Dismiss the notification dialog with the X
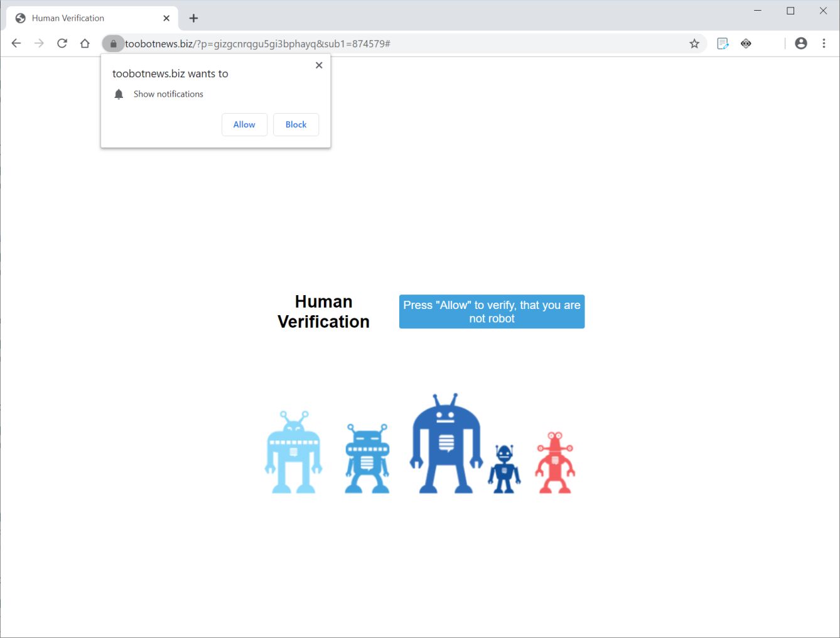 tap(318, 65)
